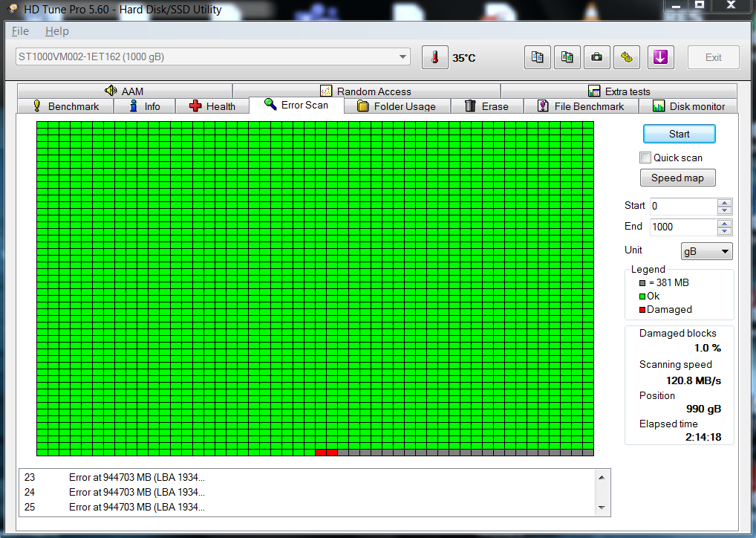
Task: Click the Start position input field
Action: point(683,206)
